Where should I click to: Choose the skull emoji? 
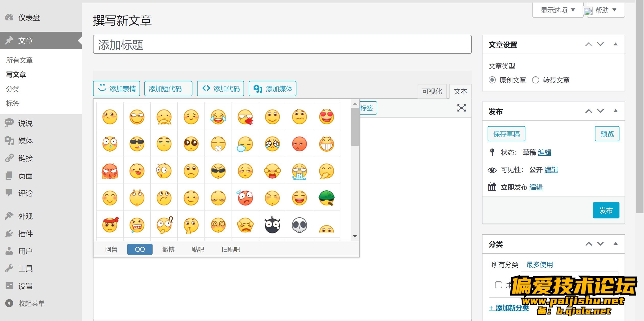(299, 225)
